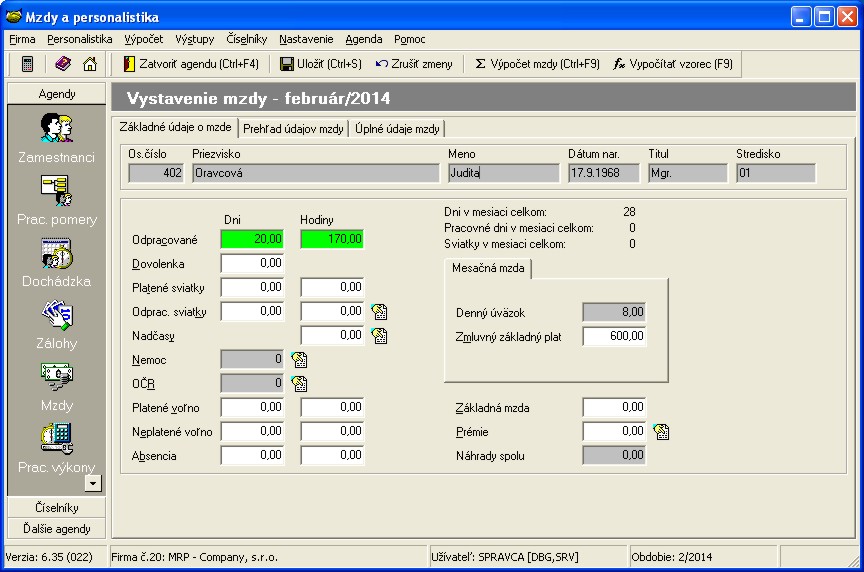The height and width of the screenshot is (572, 864).
Task: Expand the Číselníky sidebar section
Action: [57, 507]
